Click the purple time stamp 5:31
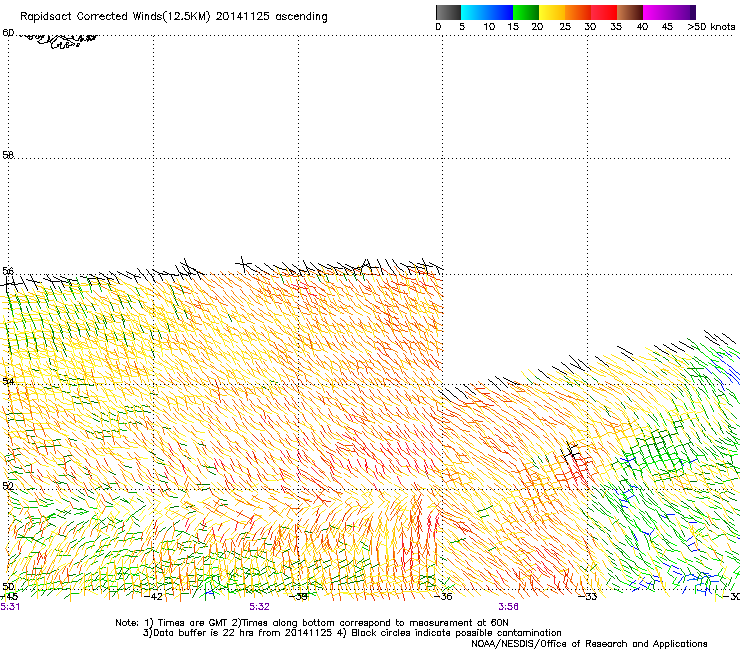Viewport: 740px width, 650px height. tap(10, 607)
